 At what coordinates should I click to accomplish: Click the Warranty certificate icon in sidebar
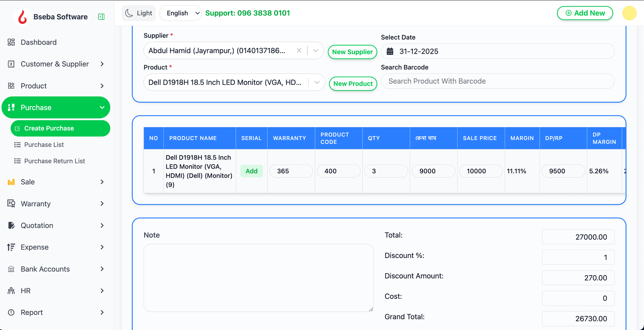click(11, 204)
